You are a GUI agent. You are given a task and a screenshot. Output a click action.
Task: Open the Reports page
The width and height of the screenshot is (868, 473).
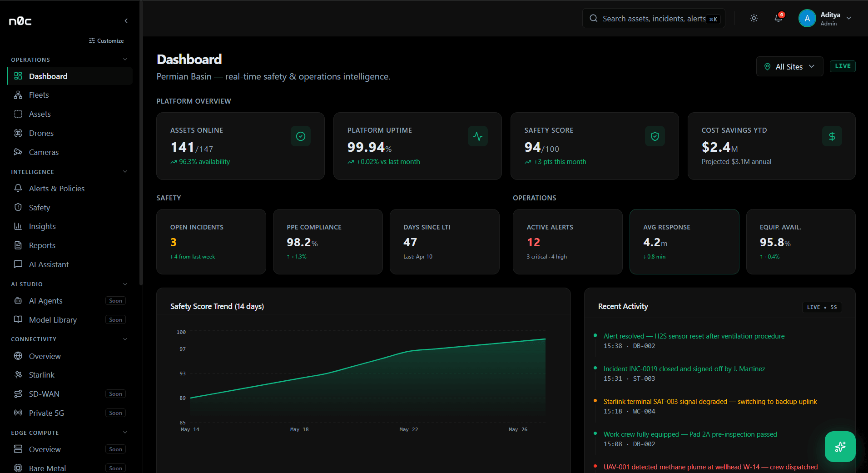click(x=69, y=245)
